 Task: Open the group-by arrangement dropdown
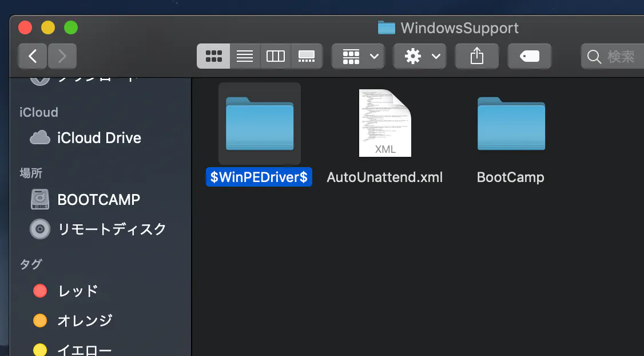[358, 56]
